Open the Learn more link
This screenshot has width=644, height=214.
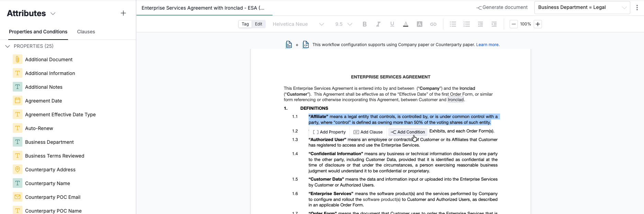coord(487,45)
